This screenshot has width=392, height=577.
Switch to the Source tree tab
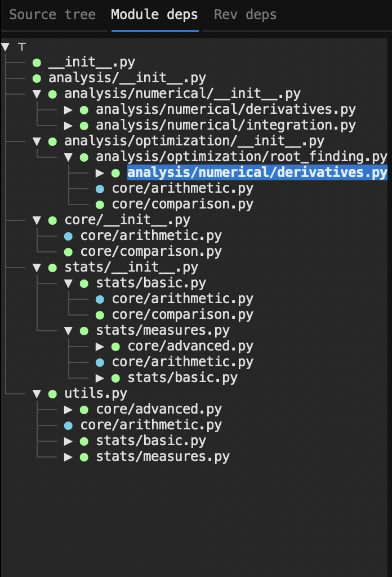pos(52,15)
